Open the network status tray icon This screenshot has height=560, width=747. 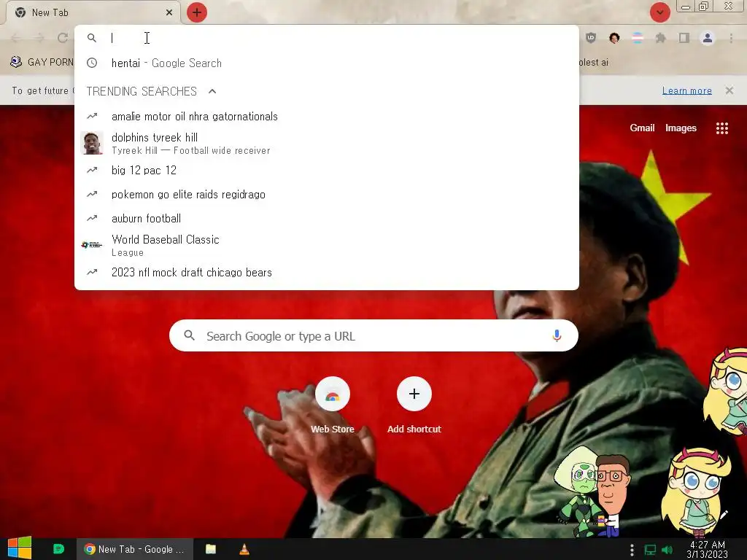tap(650, 550)
